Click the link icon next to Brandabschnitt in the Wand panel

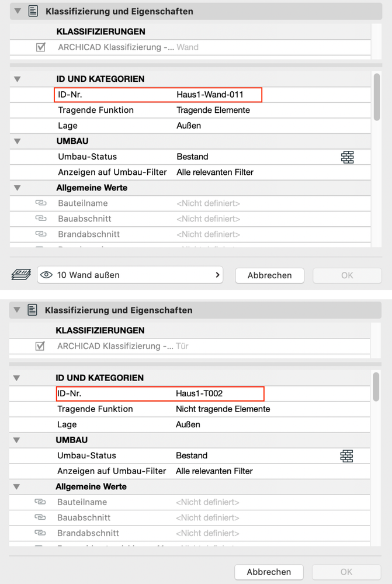coord(40,234)
